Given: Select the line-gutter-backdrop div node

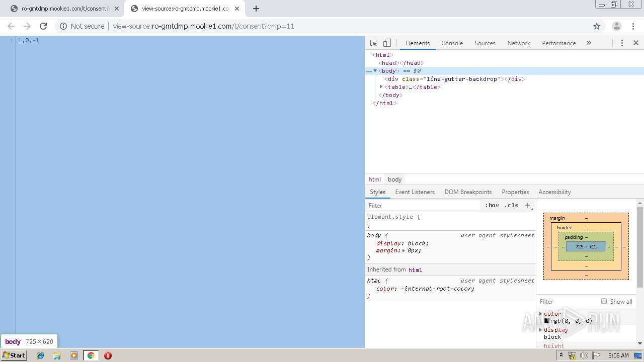Looking at the screenshot, I should pyautogui.click(x=455, y=79).
